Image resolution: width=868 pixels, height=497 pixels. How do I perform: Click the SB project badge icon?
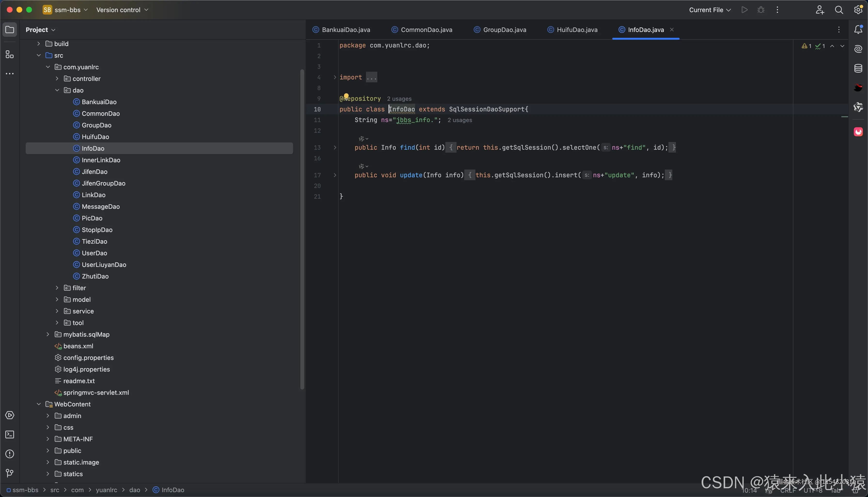pyautogui.click(x=47, y=10)
